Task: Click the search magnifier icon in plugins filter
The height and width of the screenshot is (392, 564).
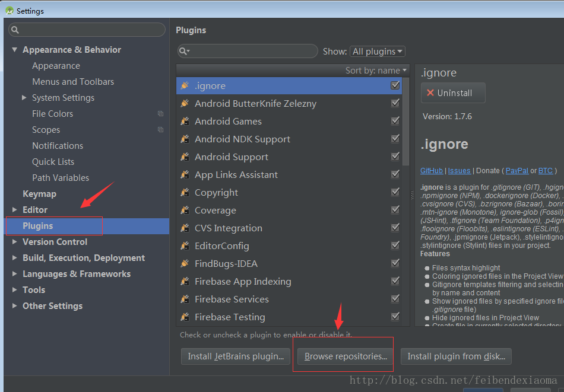Action: (185, 52)
